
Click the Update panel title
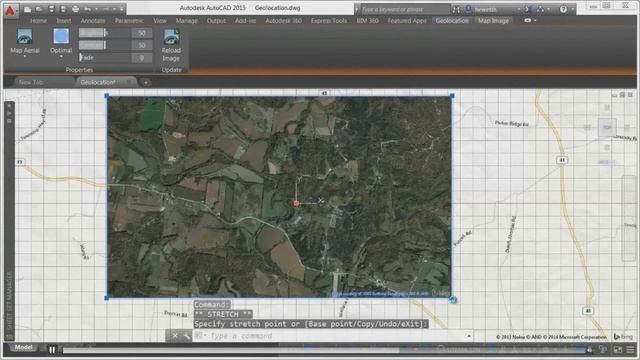tap(171, 70)
